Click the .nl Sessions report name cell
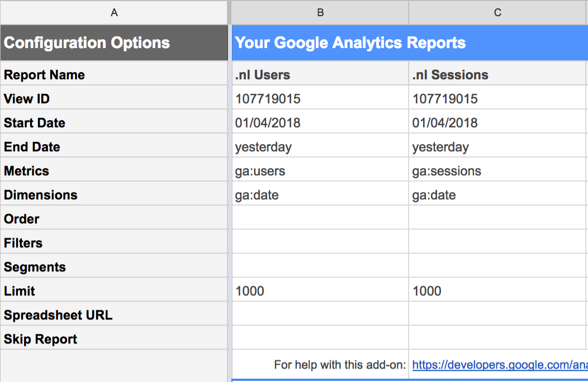The width and height of the screenshot is (588, 382). tap(497, 74)
